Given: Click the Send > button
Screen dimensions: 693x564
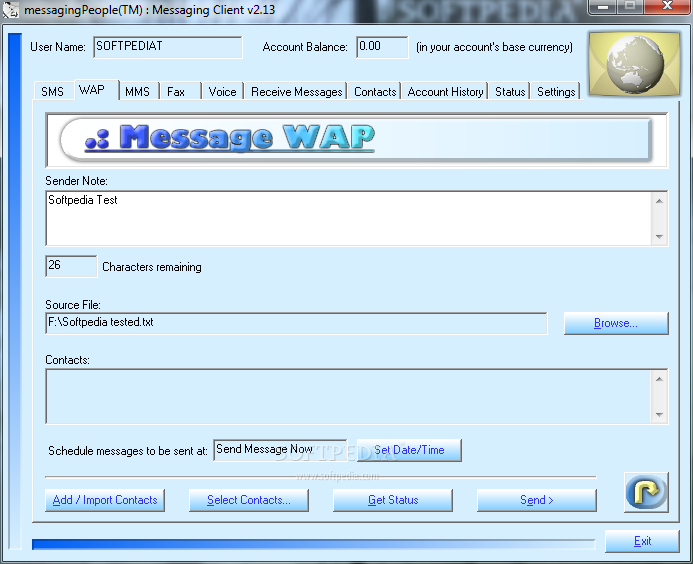Looking at the screenshot, I should pos(537,500).
